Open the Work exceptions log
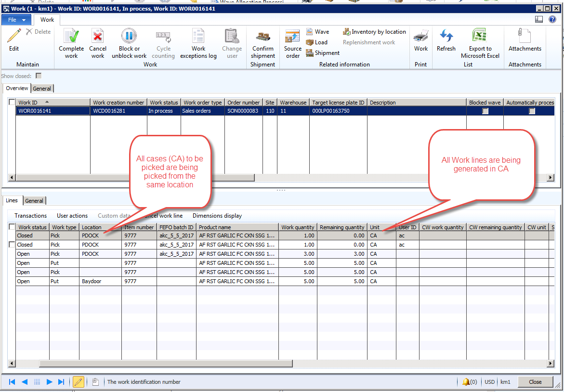 click(x=198, y=37)
